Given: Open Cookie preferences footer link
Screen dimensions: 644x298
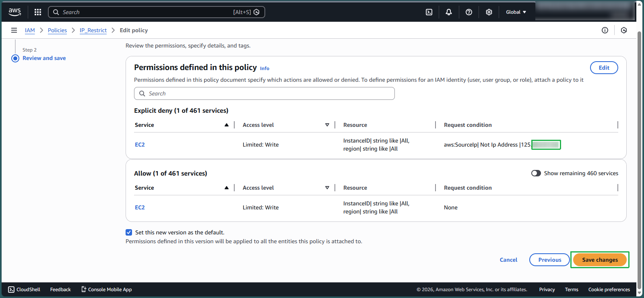Looking at the screenshot, I should click(x=609, y=290).
